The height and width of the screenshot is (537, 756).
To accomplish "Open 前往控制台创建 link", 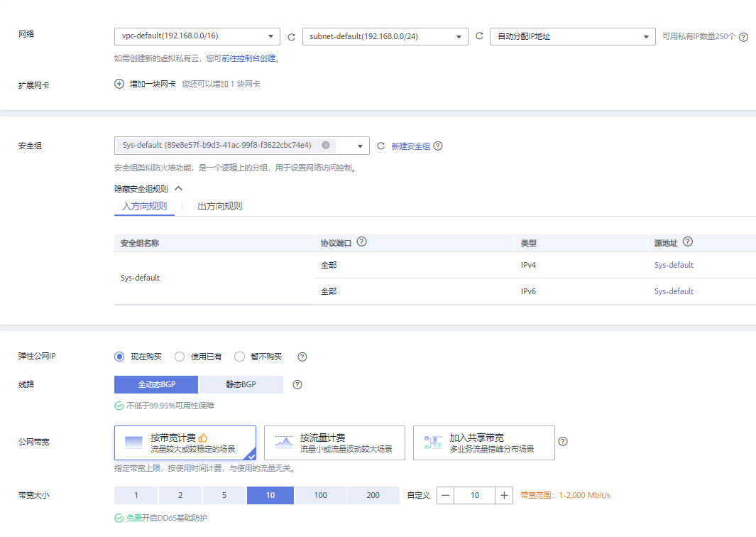I will [x=248, y=58].
